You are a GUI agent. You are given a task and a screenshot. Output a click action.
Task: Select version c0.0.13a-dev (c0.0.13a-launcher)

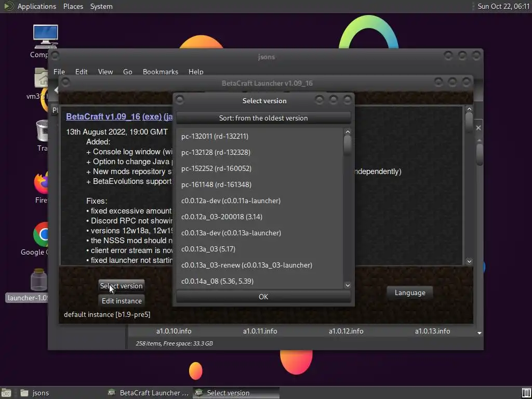point(260,233)
